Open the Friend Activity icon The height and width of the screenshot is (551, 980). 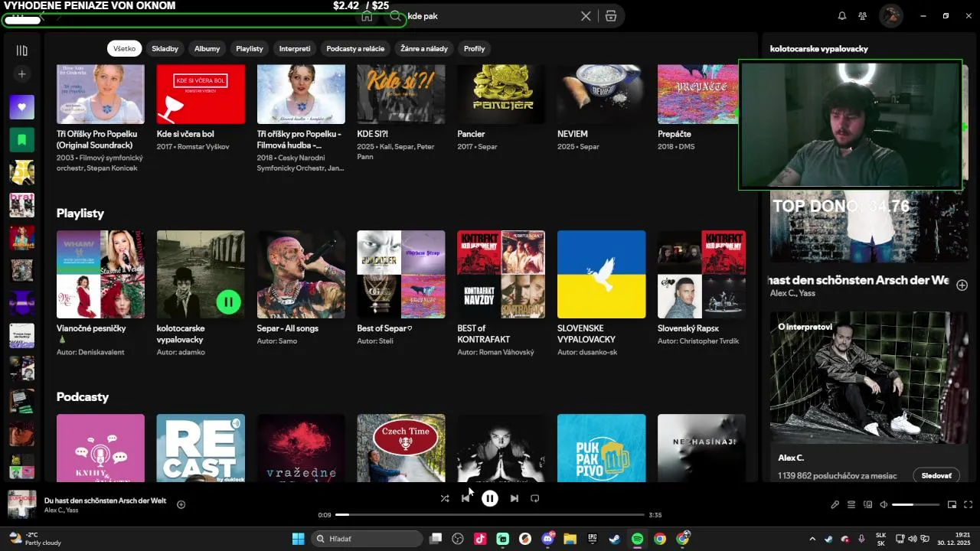coord(863,15)
